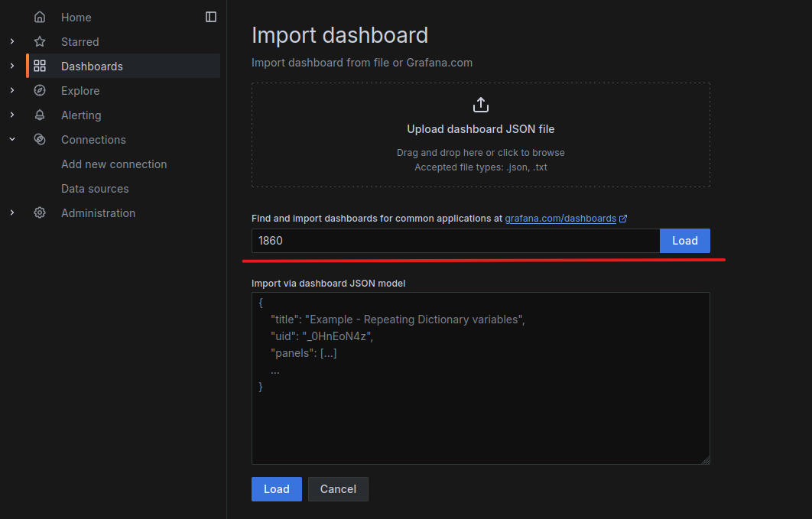812x519 pixels.
Task: Click the Home icon in the sidebar
Action: pyautogui.click(x=40, y=17)
